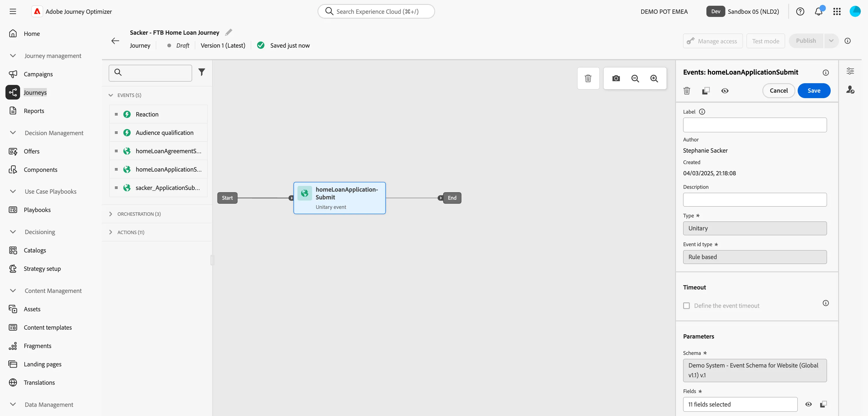Image resolution: width=868 pixels, height=416 pixels.
Task: Click the palette filter funnel icon
Action: (201, 72)
